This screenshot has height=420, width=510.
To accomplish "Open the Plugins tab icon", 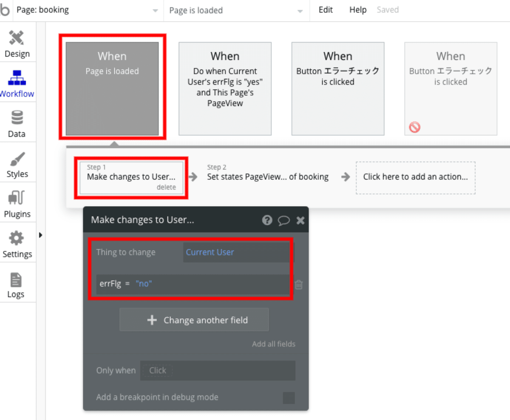I will [x=17, y=198].
